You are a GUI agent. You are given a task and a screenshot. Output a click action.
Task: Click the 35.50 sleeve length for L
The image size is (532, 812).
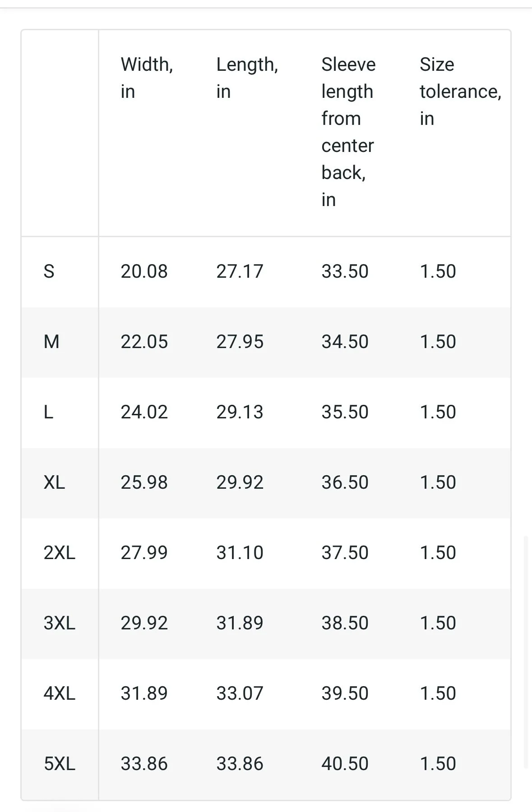[x=345, y=412]
